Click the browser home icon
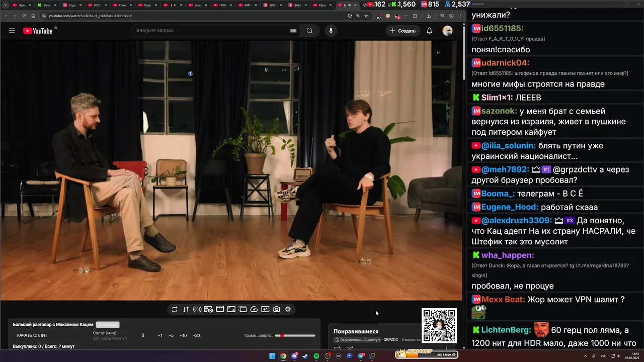Image resolution: width=644 pixels, height=362 pixels. pyautogui.click(x=33, y=16)
